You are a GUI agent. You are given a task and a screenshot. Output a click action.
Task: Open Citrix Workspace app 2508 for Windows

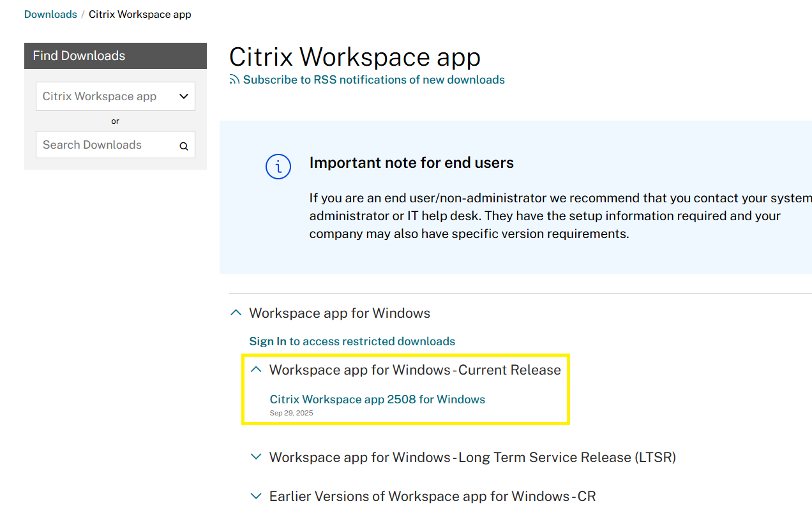tap(377, 400)
